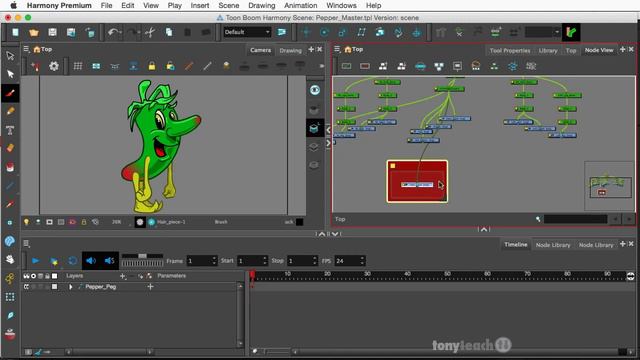Click the white color box on the Pepper_Peg row
The width and height of the screenshot is (640, 360).
(54, 287)
